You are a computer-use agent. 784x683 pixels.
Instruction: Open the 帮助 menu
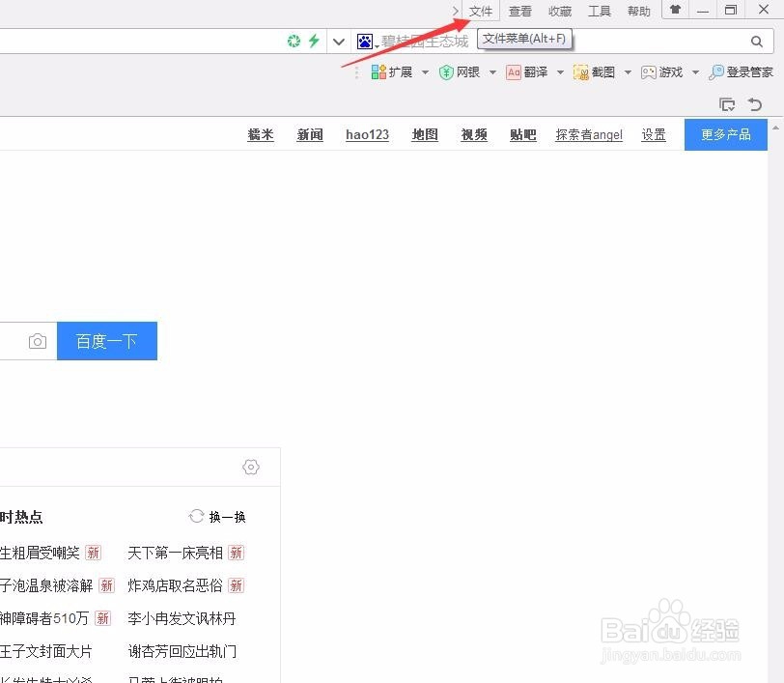pyautogui.click(x=639, y=11)
